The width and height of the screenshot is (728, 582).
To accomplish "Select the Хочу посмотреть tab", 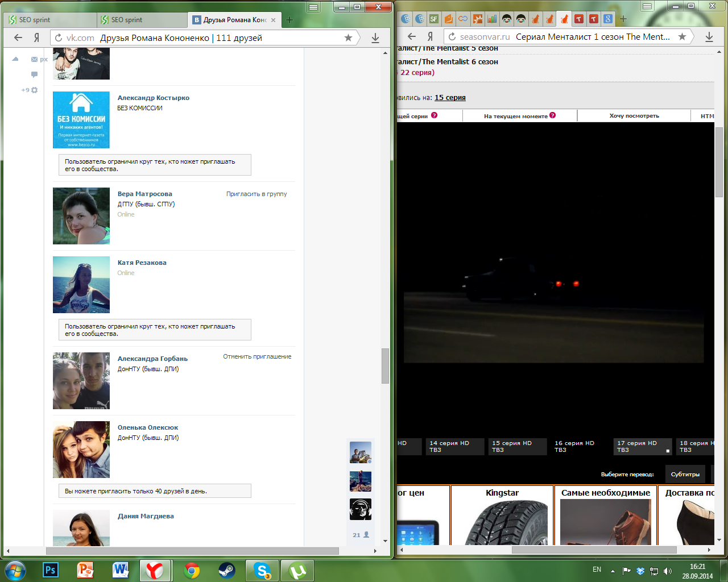I will tap(634, 116).
